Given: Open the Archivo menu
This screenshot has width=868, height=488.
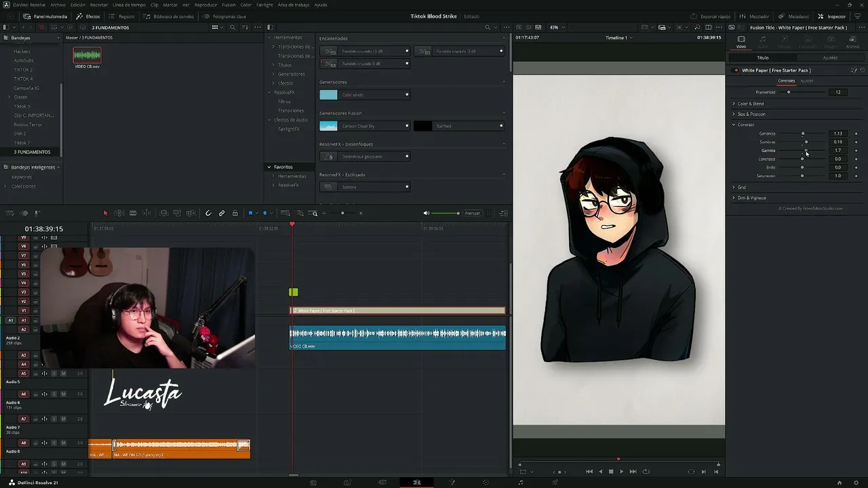Looking at the screenshot, I should (58, 5).
